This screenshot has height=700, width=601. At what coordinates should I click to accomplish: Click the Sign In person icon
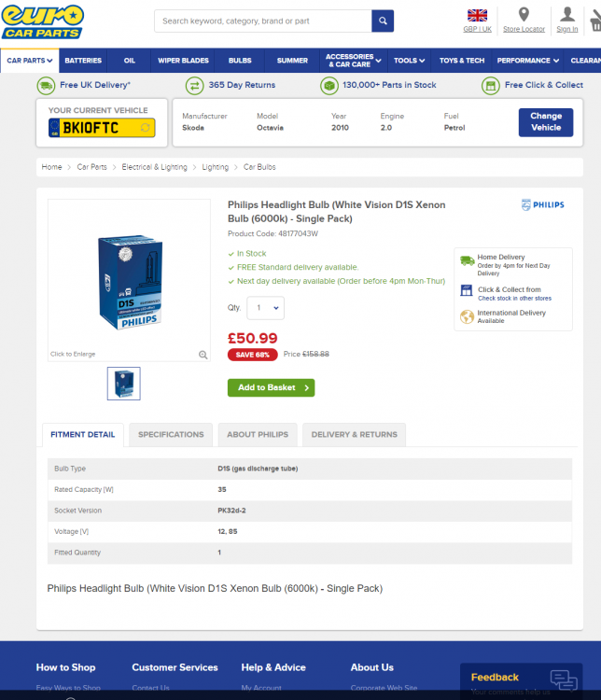[567, 14]
